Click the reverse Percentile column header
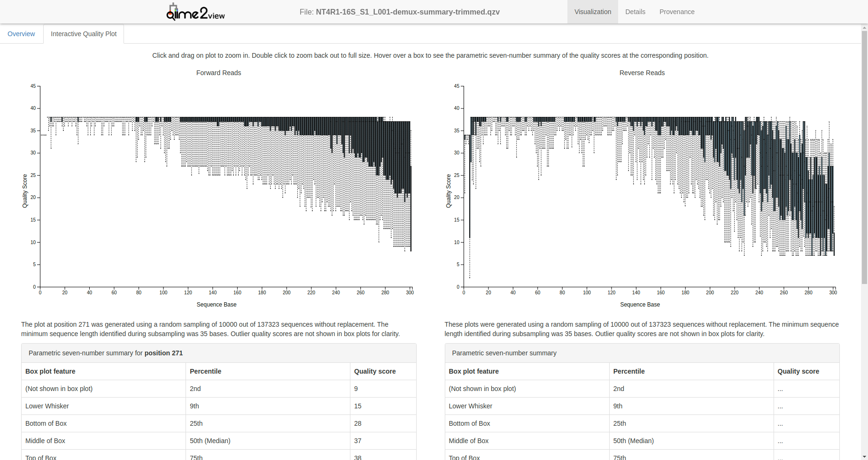The height and width of the screenshot is (460, 868). click(x=628, y=371)
